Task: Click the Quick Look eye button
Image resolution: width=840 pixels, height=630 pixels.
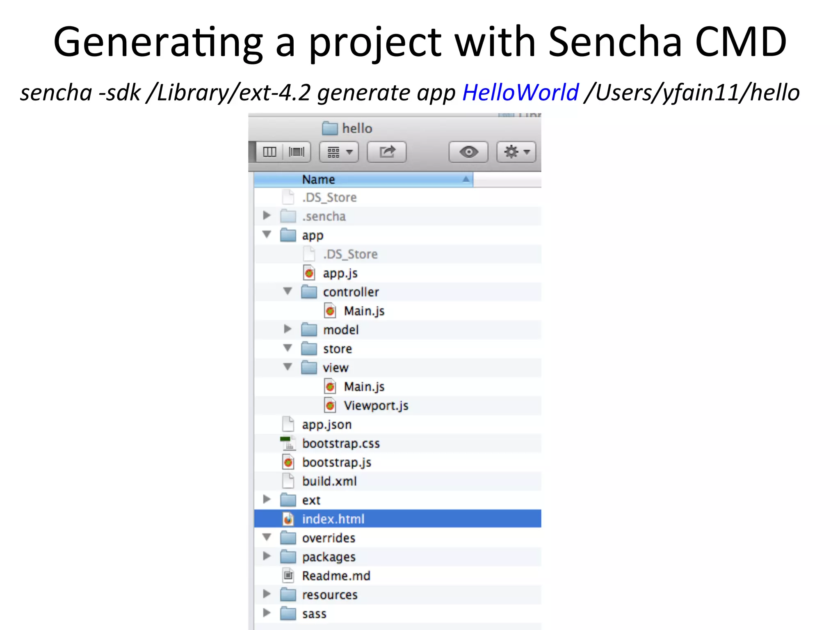Action: click(x=468, y=152)
